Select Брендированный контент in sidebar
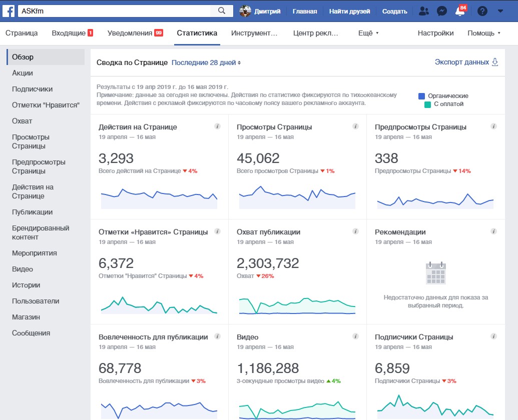 [41, 232]
